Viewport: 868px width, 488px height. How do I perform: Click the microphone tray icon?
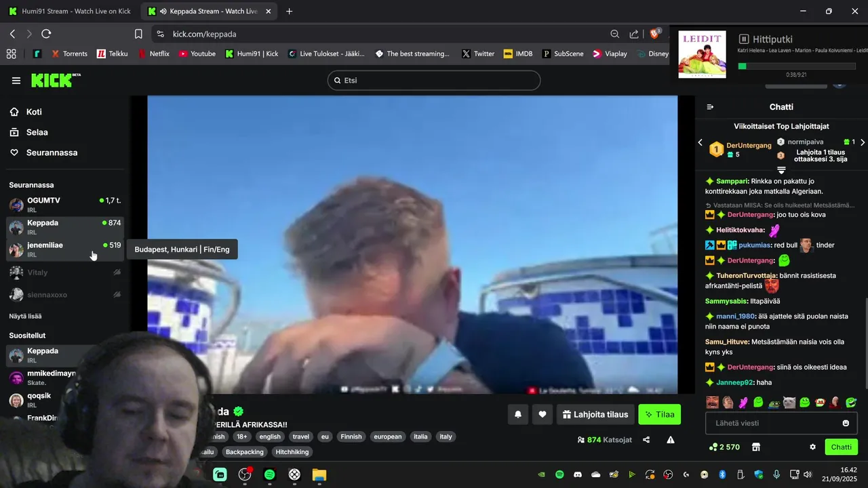pos(776,474)
